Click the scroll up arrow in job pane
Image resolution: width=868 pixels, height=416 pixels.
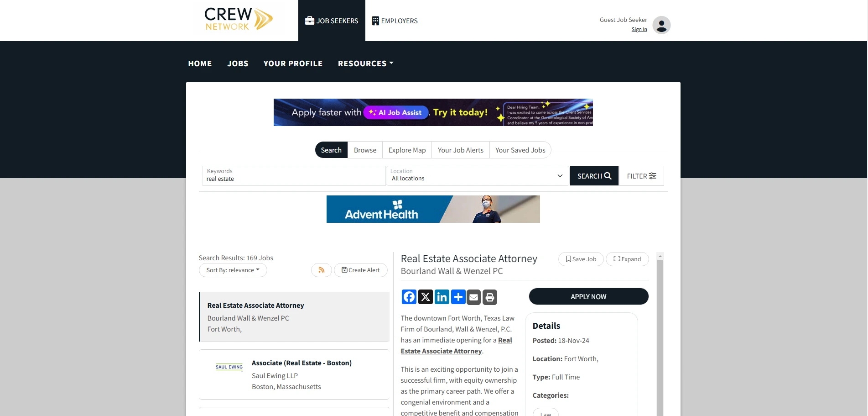(x=660, y=257)
